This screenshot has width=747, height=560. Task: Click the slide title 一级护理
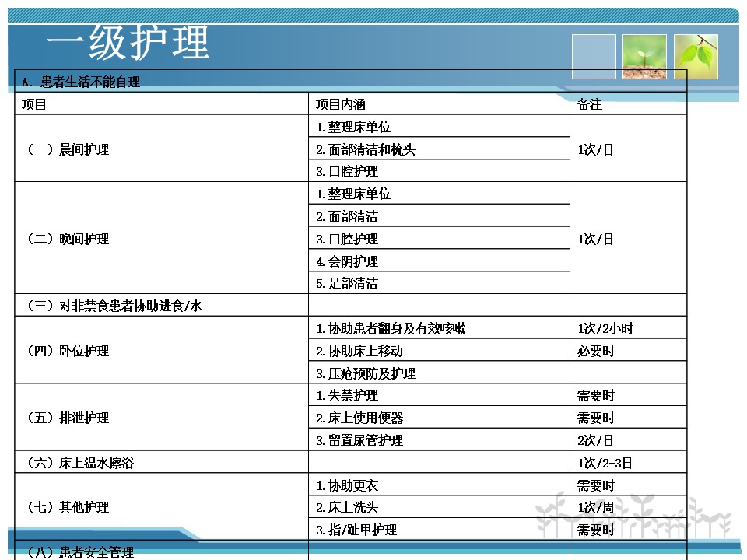point(128,42)
